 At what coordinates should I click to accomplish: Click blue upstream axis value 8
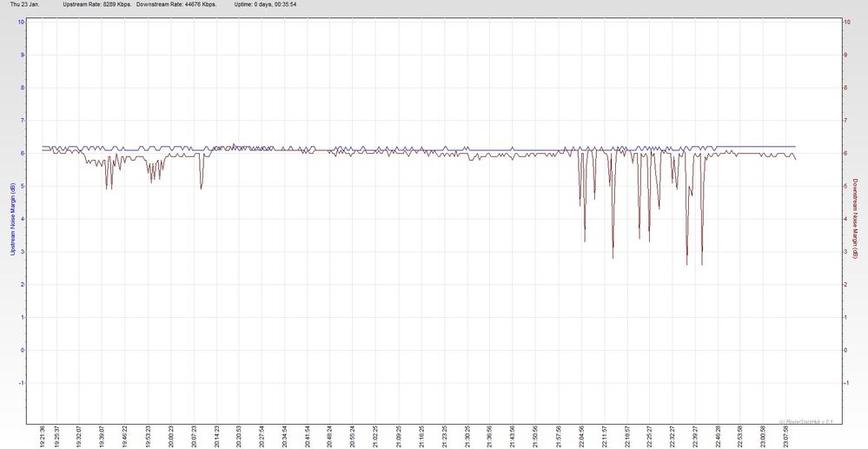click(22, 88)
